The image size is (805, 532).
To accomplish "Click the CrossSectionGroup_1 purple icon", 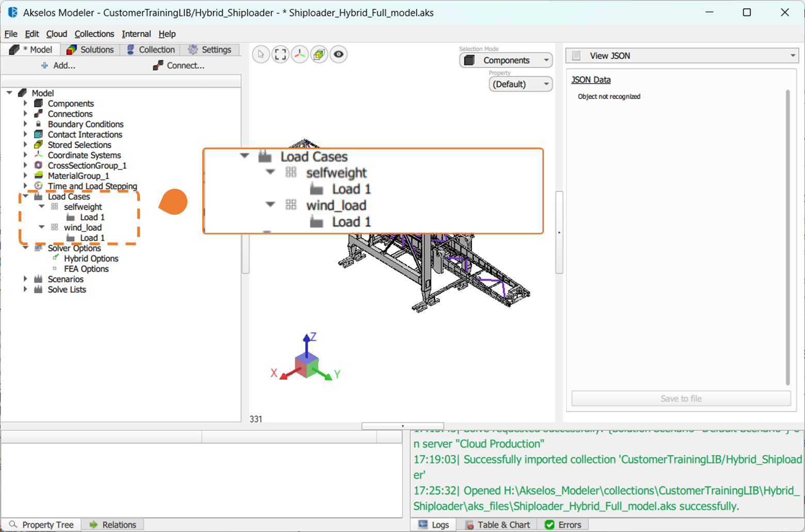I will click(38, 165).
